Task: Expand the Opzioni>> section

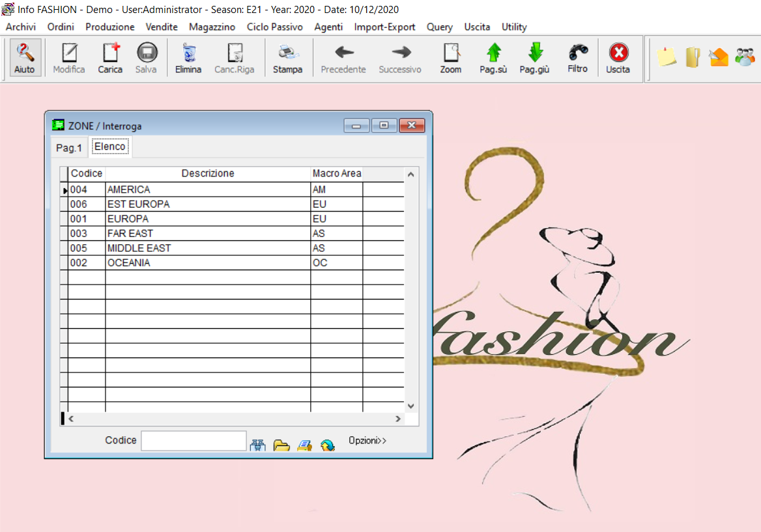Action: 367,441
